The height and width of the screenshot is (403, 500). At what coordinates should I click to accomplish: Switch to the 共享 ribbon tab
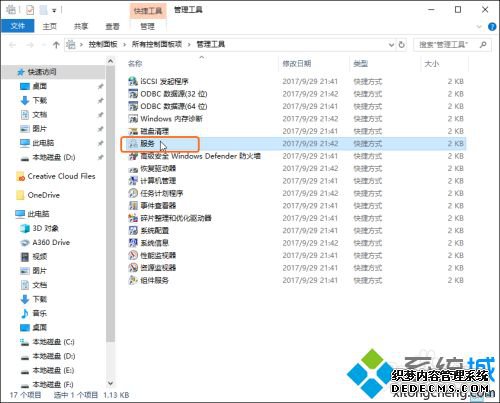[x=81, y=26]
